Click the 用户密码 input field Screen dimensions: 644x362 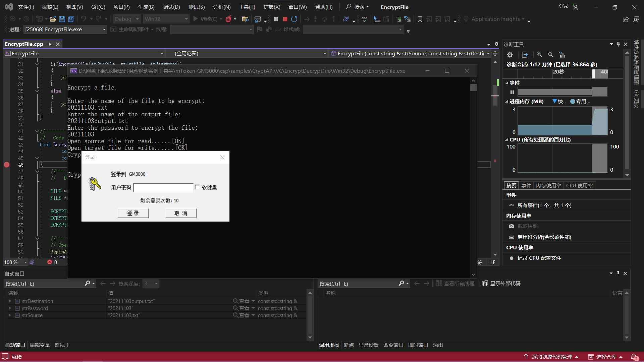pyautogui.click(x=163, y=187)
